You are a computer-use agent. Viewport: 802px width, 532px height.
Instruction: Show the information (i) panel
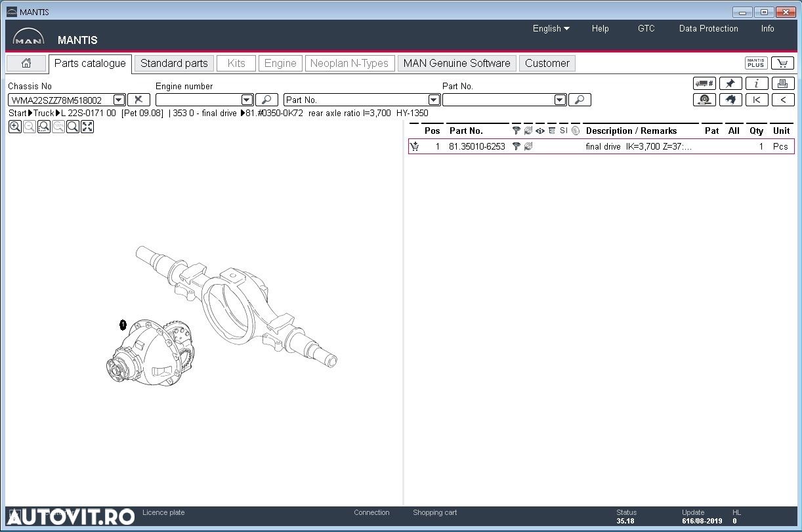click(757, 83)
